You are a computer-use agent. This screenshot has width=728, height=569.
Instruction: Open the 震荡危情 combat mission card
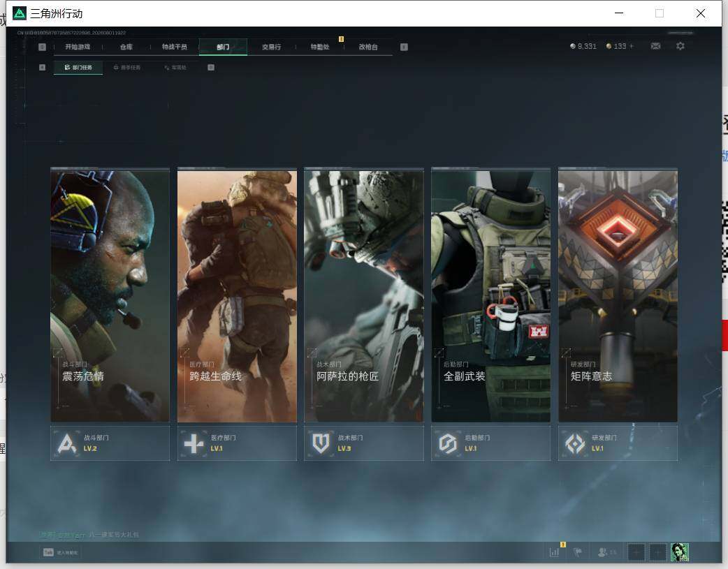(110, 295)
